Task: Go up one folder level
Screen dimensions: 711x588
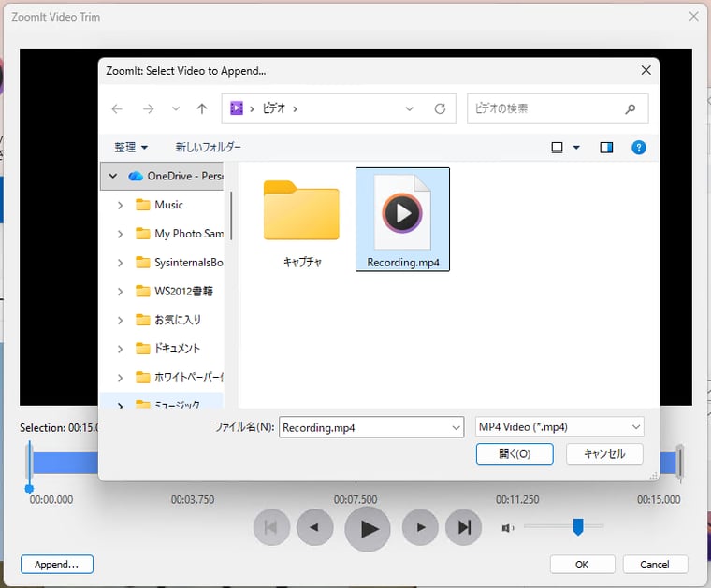Action: pos(202,108)
